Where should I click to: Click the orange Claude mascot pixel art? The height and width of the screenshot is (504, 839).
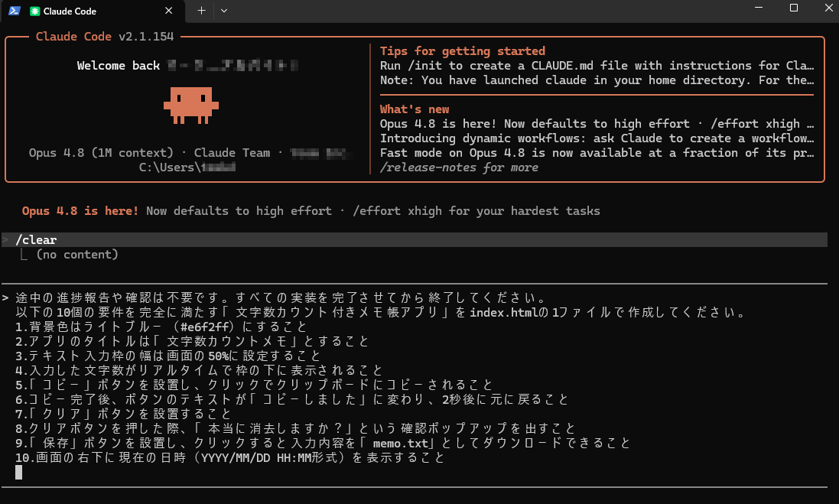coord(191,106)
